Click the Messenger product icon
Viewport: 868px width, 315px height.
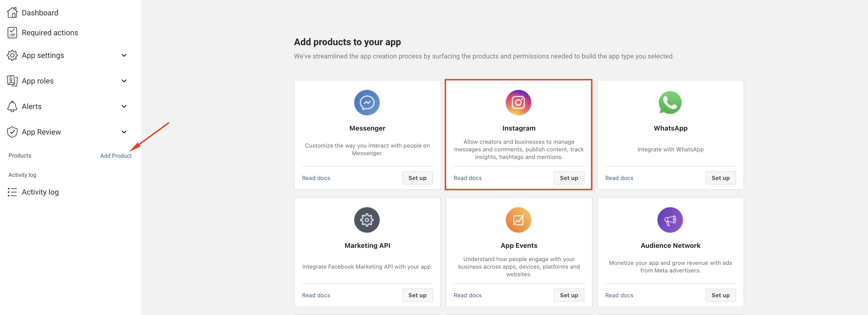pos(367,103)
